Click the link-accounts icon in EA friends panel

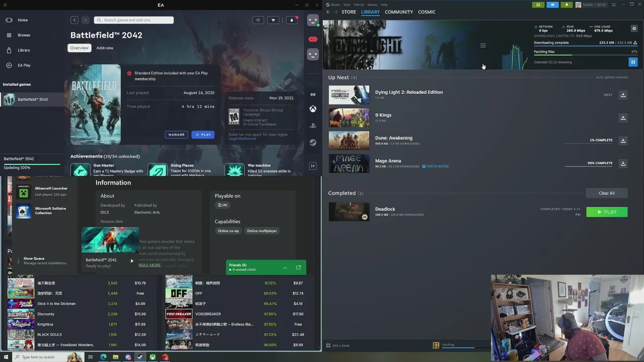pos(313,95)
